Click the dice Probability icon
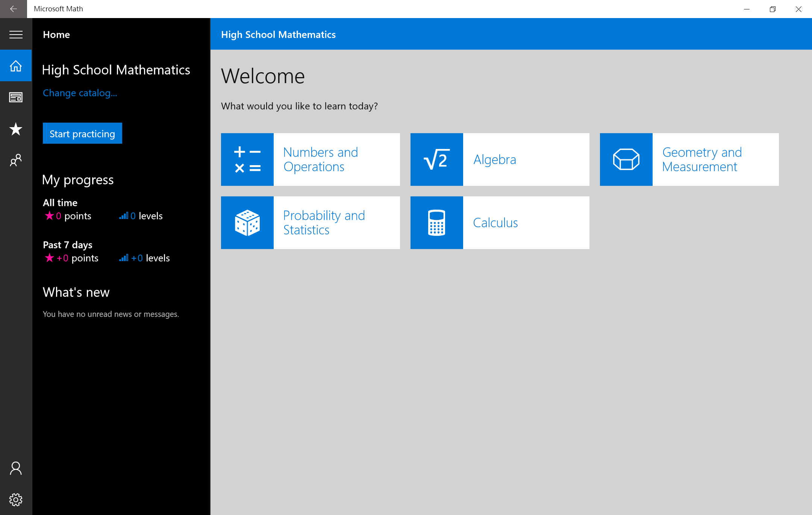This screenshot has width=812, height=515. [x=247, y=223]
